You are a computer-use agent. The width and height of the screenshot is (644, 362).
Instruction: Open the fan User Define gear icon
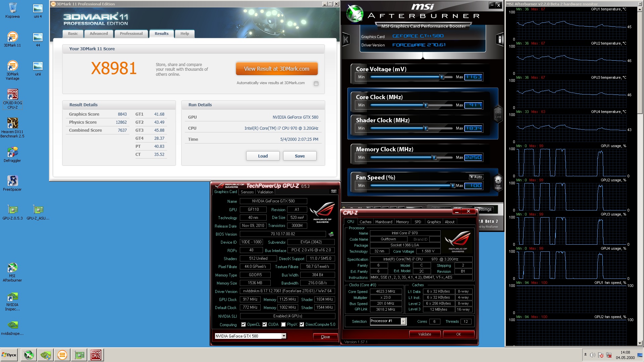[498, 182]
